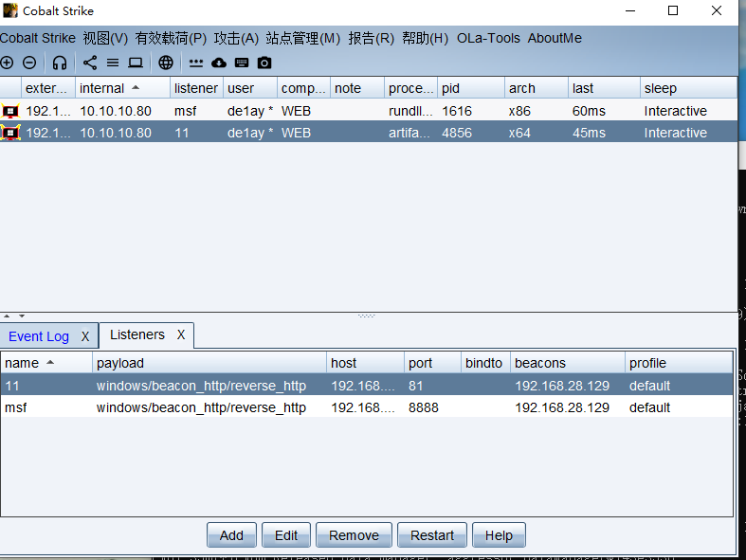The width and height of the screenshot is (746, 560).
Task: Click the connect to team server plus icon
Action: [x=8, y=63]
